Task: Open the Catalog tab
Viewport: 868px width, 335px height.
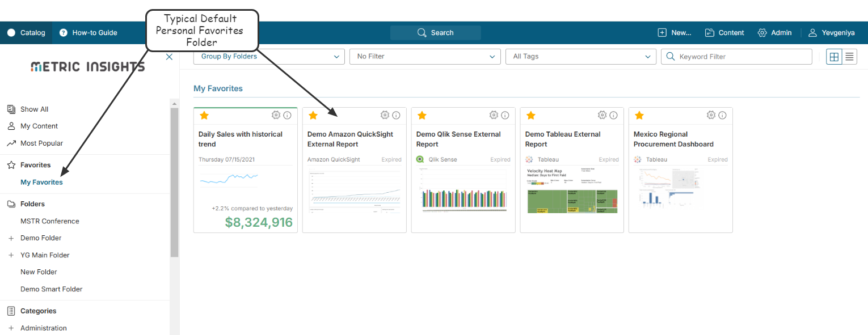Action: (x=26, y=33)
